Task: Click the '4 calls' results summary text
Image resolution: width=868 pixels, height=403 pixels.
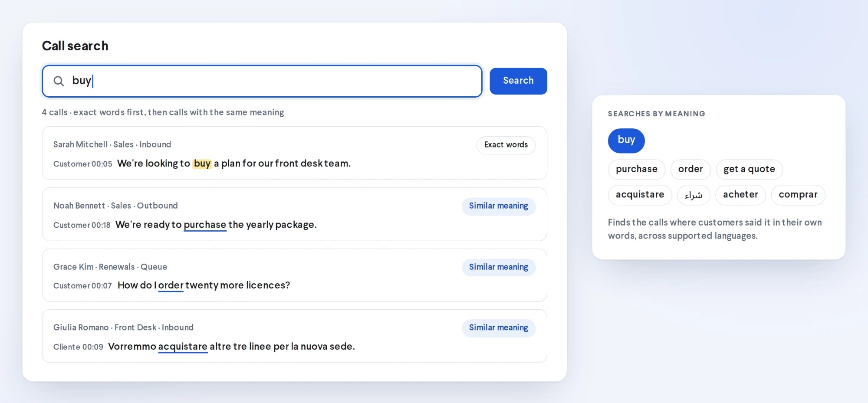Action: 163,112
